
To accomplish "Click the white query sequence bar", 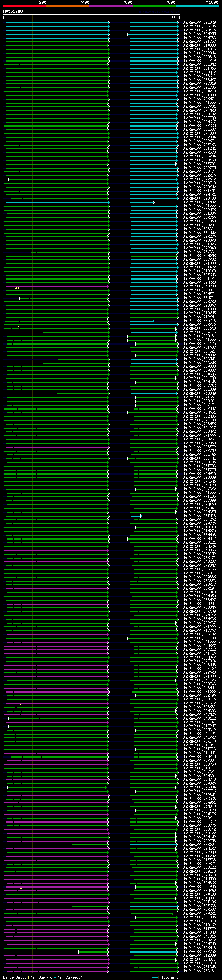I will pyautogui.click(x=92, y=15).
